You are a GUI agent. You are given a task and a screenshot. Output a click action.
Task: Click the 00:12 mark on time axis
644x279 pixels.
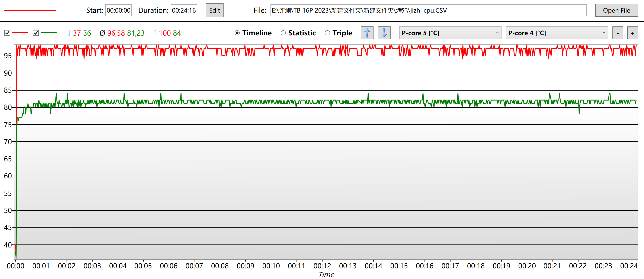322,266
